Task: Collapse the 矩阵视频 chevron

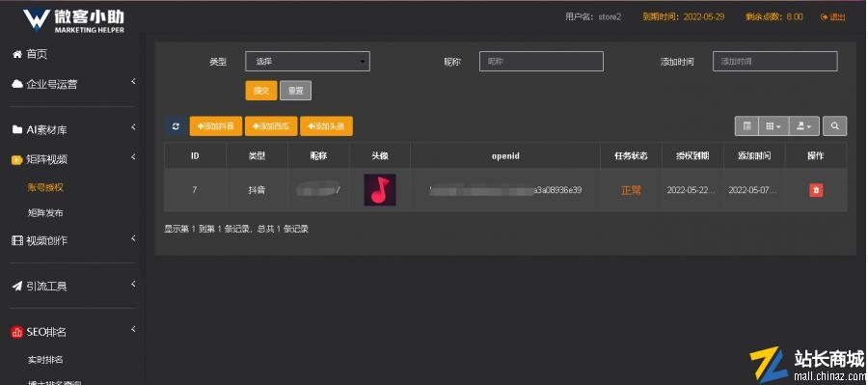Action: (133, 157)
